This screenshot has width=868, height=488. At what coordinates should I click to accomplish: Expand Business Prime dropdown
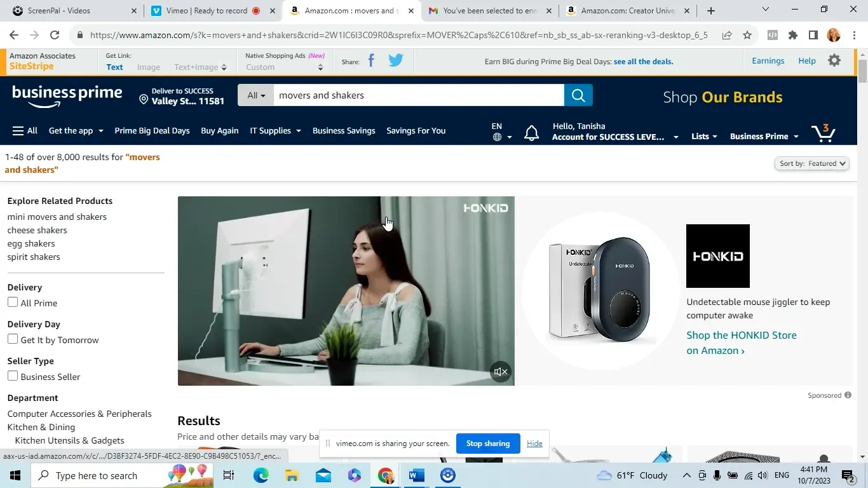point(764,137)
